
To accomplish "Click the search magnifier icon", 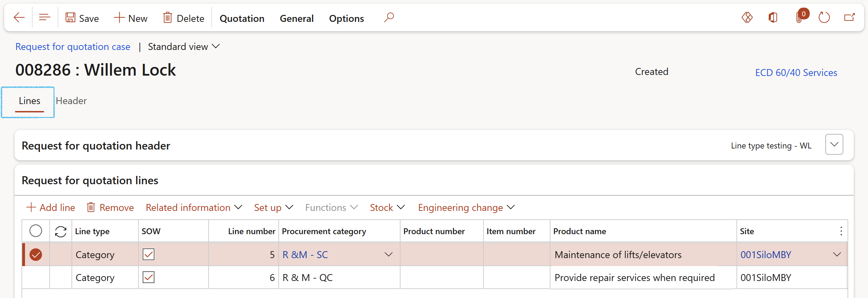I will [389, 17].
